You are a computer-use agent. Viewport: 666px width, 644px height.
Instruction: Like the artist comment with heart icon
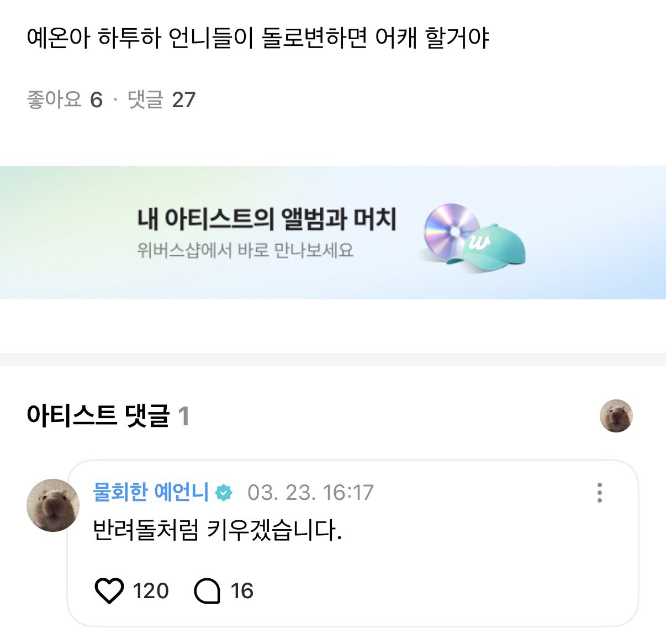(109, 591)
